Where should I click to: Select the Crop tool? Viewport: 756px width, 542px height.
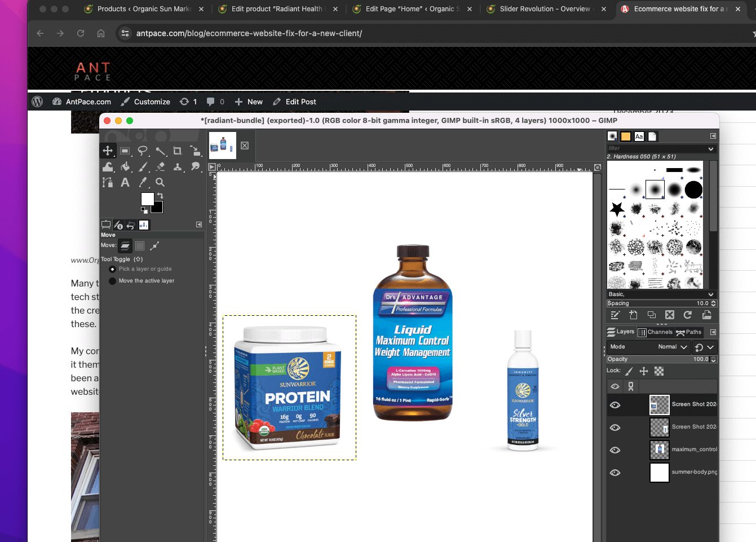click(x=178, y=151)
